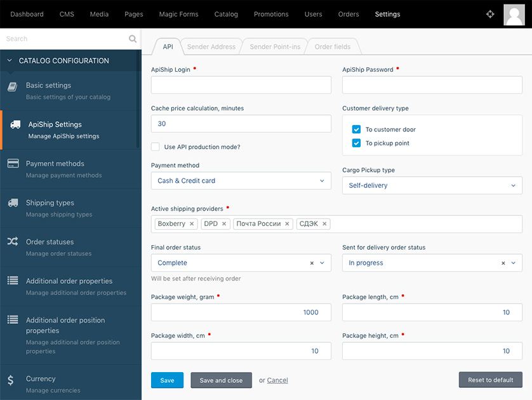Click the Package weight gram field
This screenshot has width=532, height=400.
pos(241,312)
